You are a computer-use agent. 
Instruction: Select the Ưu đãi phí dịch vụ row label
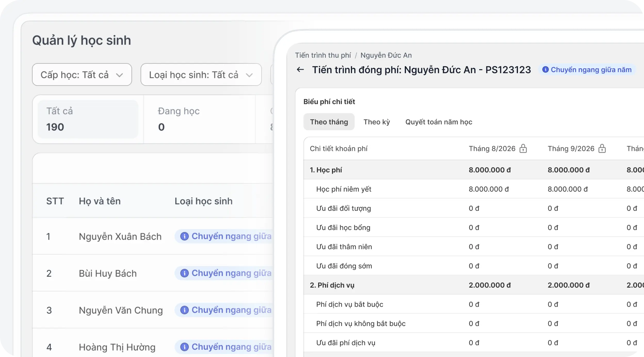pyautogui.click(x=346, y=343)
